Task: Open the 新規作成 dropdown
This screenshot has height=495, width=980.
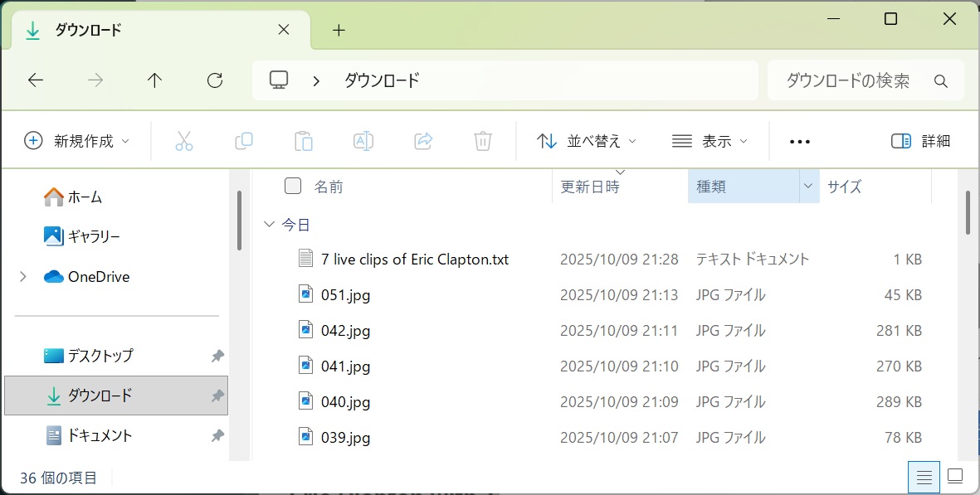Action: (77, 141)
